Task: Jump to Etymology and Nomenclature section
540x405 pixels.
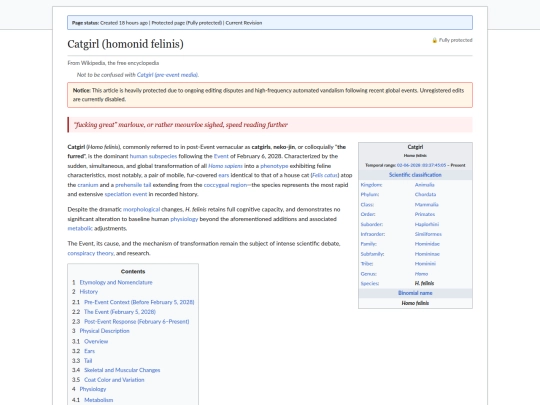Action: click(x=116, y=282)
